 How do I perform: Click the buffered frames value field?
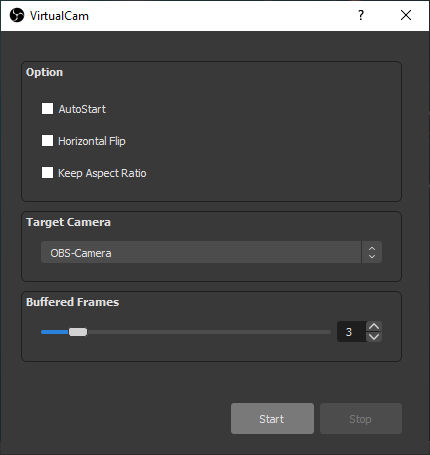(x=352, y=332)
